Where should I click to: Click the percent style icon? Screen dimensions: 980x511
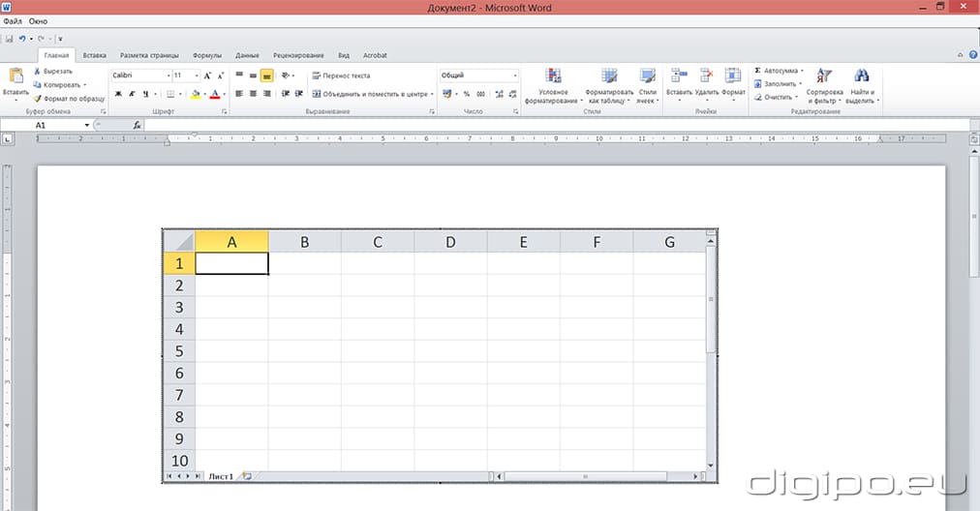click(x=466, y=94)
